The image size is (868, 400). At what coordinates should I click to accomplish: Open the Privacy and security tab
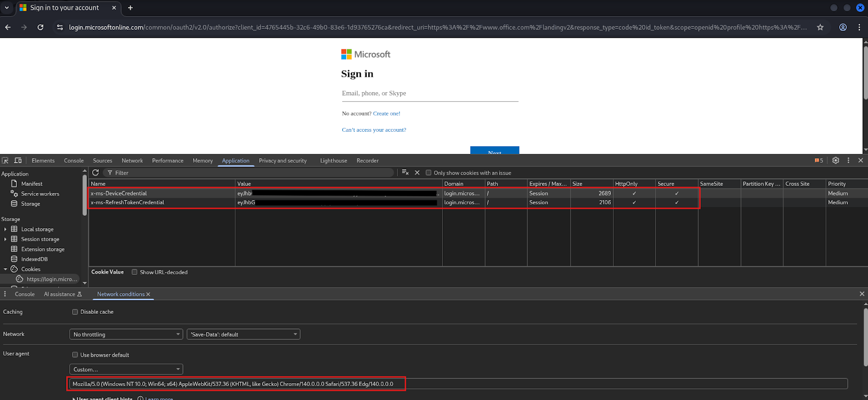click(x=283, y=160)
